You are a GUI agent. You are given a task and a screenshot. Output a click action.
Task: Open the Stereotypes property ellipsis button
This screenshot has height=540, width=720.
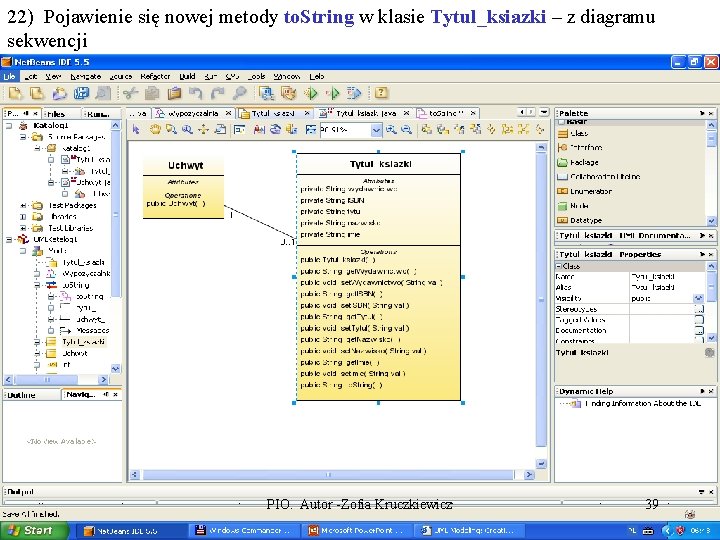[699, 309]
